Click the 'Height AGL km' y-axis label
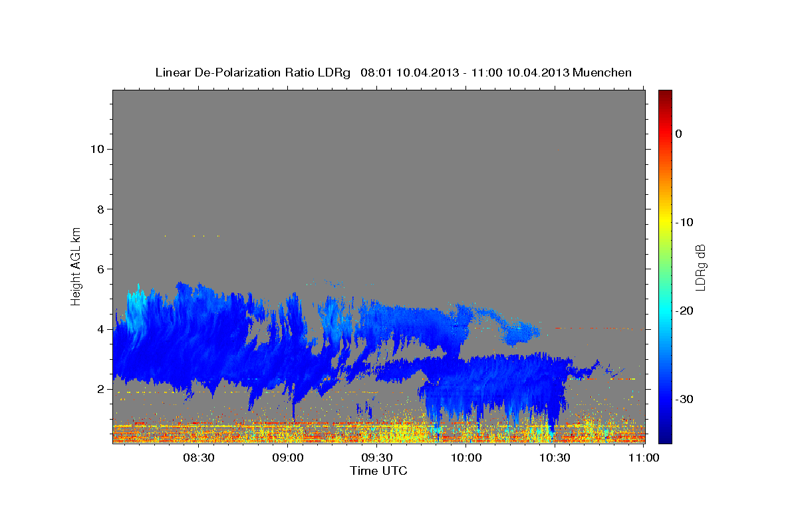This screenshot has width=798, height=532. tap(76, 265)
